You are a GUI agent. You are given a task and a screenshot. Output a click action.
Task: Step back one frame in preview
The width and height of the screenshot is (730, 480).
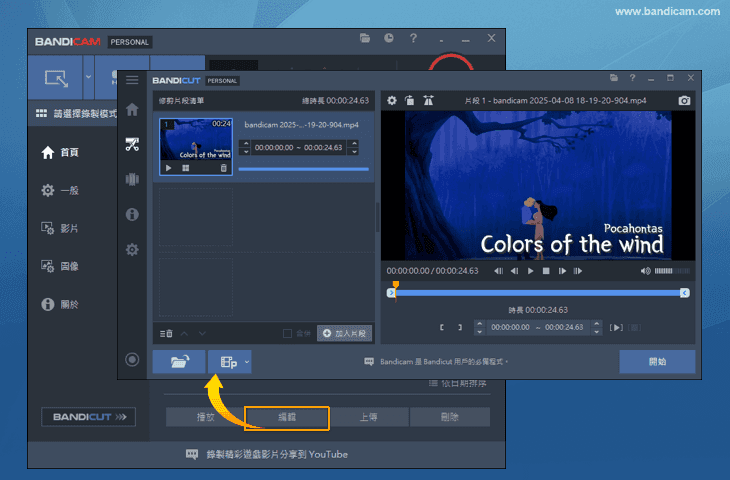[514, 271]
